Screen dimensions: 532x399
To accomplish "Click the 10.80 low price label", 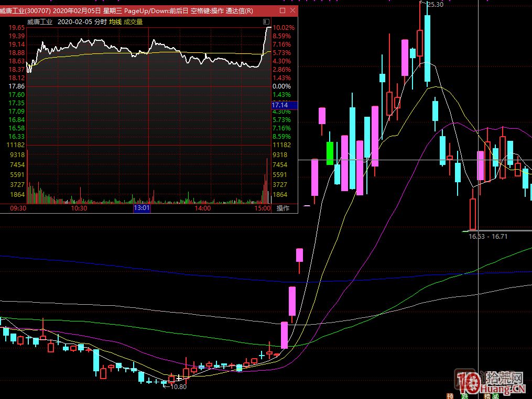I will pyautogui.click(x=178, y=387).
